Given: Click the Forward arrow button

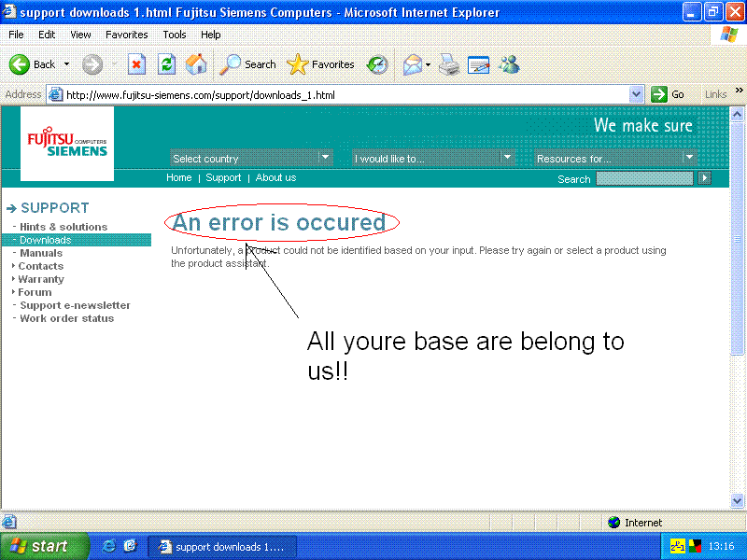Looking at the screenshot, I should pyautogui.click(x=92, y=64).
